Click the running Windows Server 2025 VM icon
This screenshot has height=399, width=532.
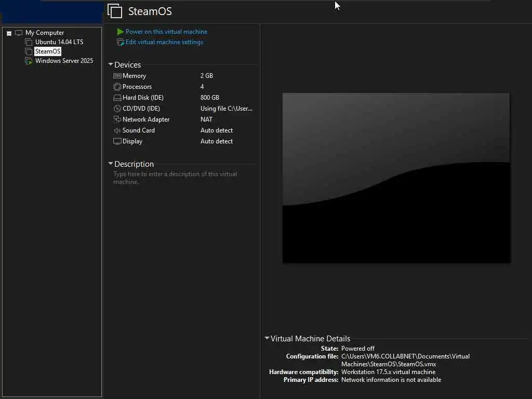pos(29,61)
